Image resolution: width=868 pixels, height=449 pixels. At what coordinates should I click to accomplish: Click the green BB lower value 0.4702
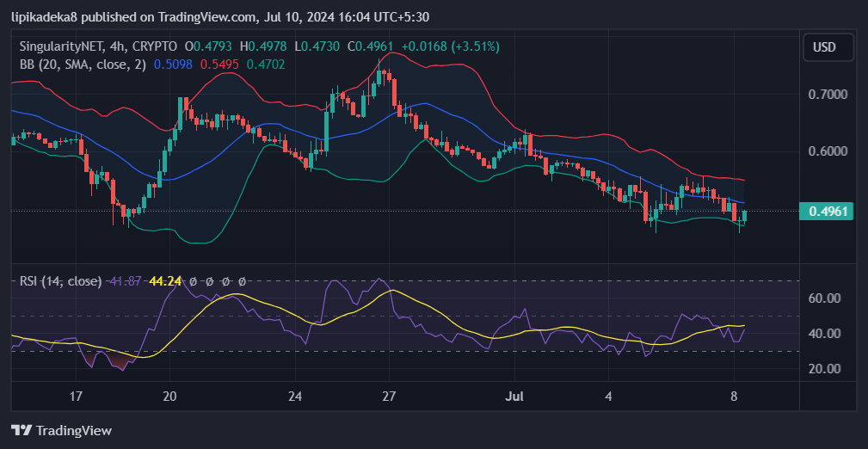[x=266, y=64]
